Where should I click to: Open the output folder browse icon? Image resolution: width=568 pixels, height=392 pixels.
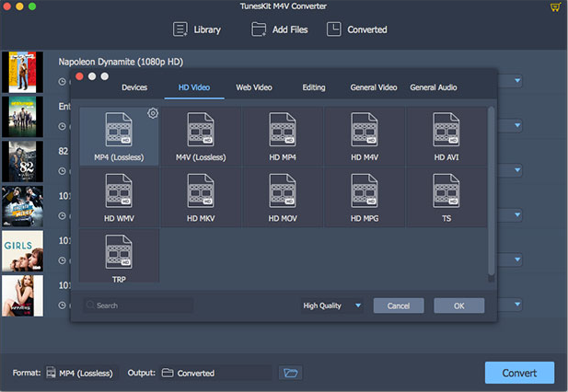pyautogui.click(x=291, y=373)
